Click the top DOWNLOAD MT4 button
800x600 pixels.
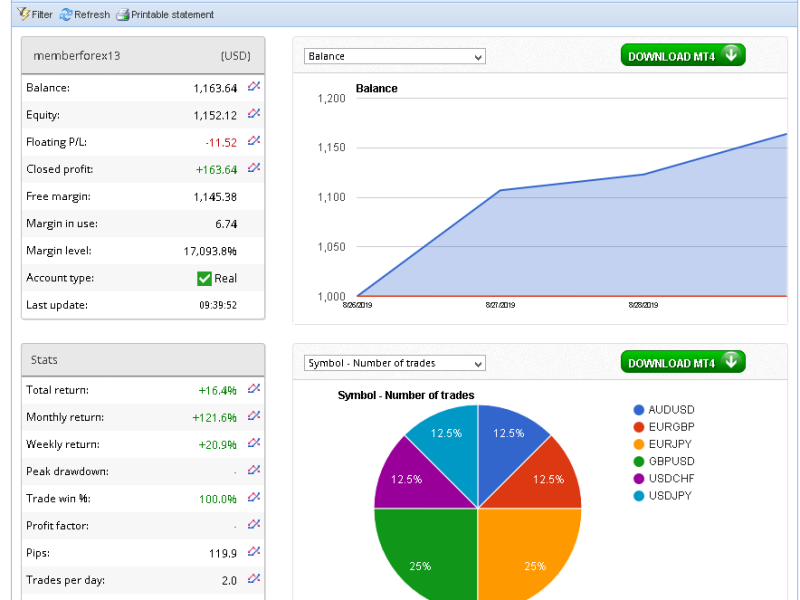click(682, 55)
